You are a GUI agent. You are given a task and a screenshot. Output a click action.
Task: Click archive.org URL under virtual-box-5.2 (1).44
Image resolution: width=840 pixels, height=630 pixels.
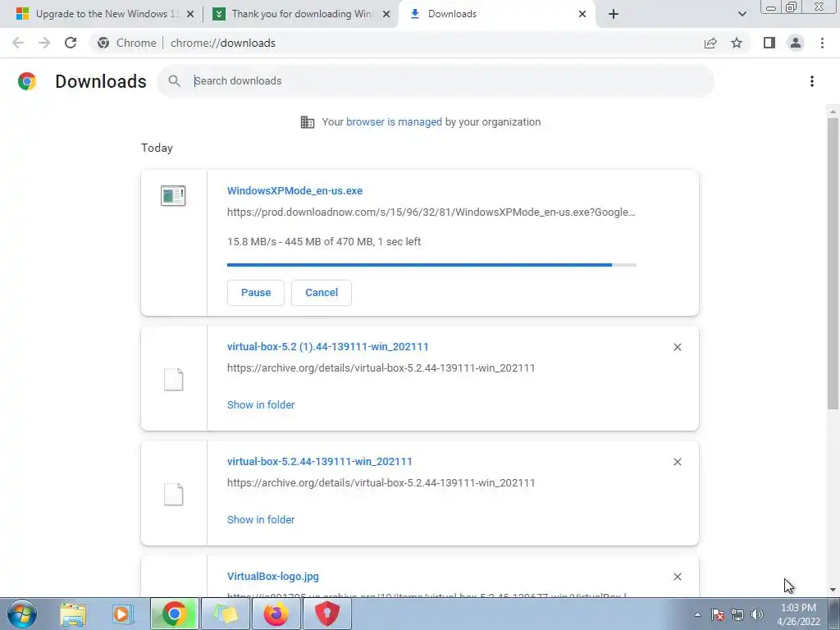tap(381, 368)
